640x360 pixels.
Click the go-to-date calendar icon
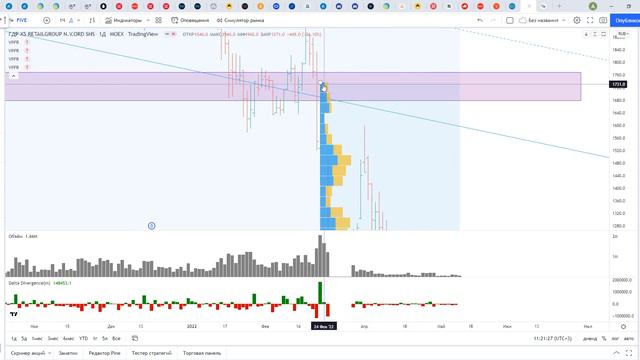pos(135,338)
